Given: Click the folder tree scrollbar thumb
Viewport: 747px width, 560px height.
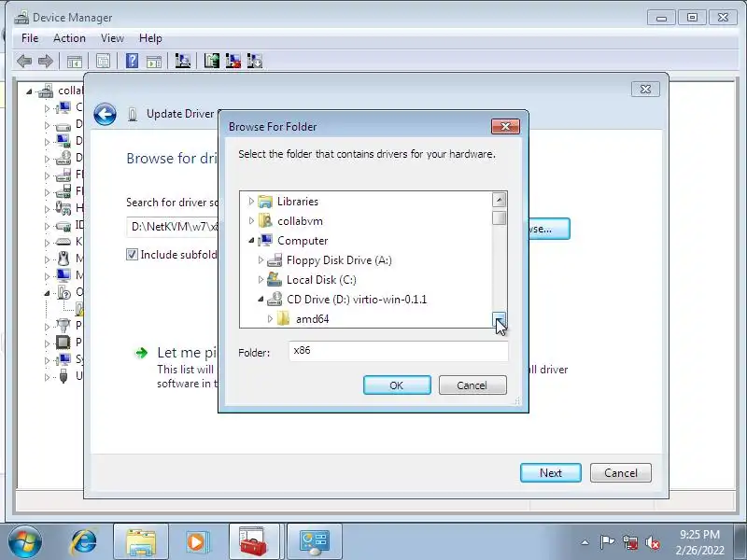Looking at the screenshot, I should (x=500, y=218).
